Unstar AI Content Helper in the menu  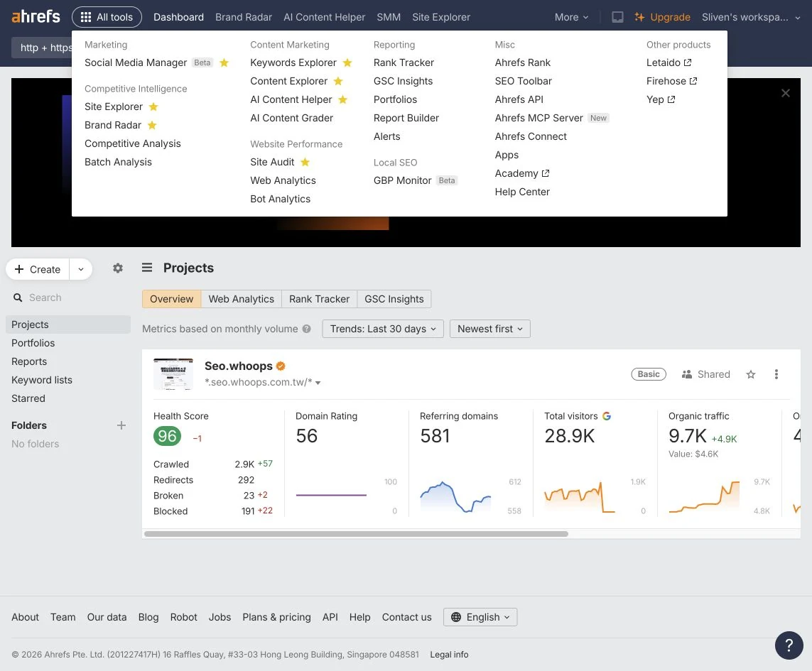tap(343, 99)
